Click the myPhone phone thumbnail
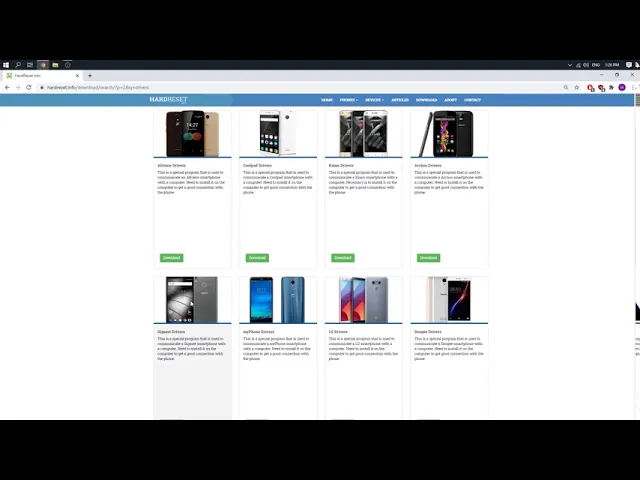Image resolution: width=640 pixels, height=480 pixels. (278, 300)
